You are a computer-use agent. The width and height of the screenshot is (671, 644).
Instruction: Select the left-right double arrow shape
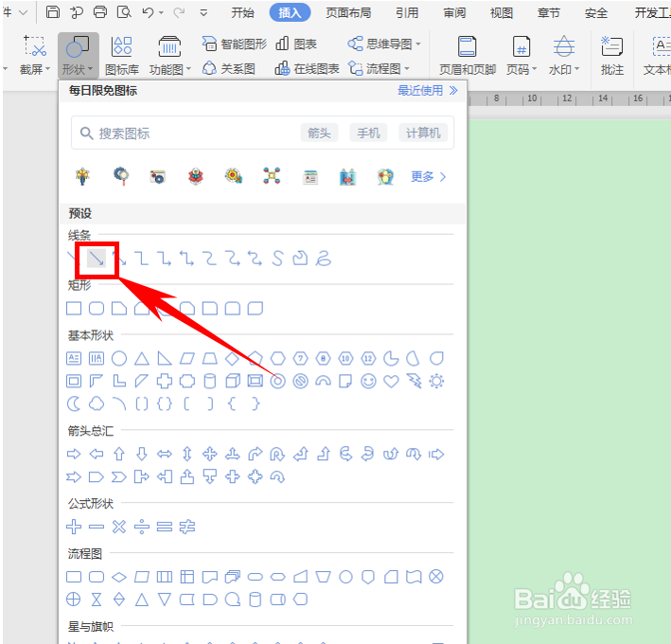[165, 454]
